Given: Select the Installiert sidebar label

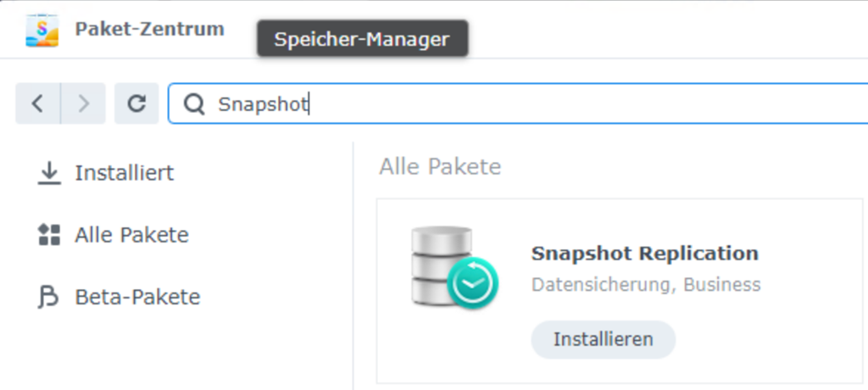Looking at the screenshot, I should [124, 173].
